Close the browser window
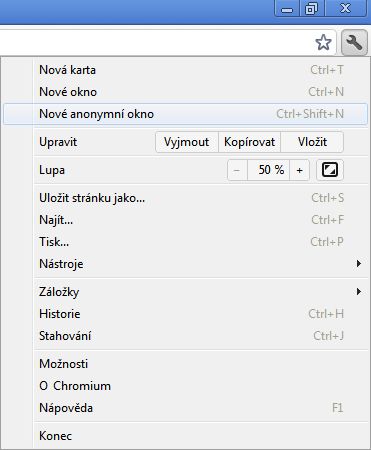The image size is (371, 450). pyautogui.click(x=345, y=8)
